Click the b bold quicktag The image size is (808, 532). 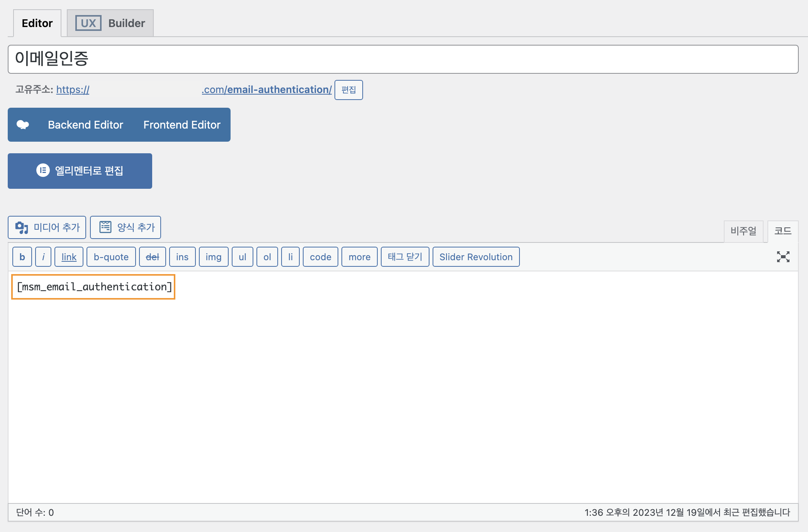click(x=22, y=257)
